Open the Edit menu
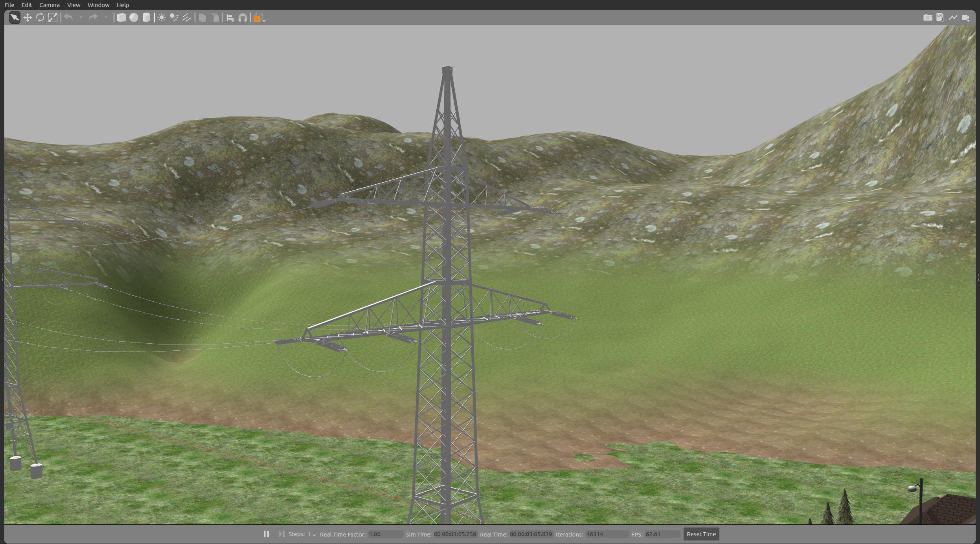The width and height of the screenshot is (980, 544). tap(27, 5)
